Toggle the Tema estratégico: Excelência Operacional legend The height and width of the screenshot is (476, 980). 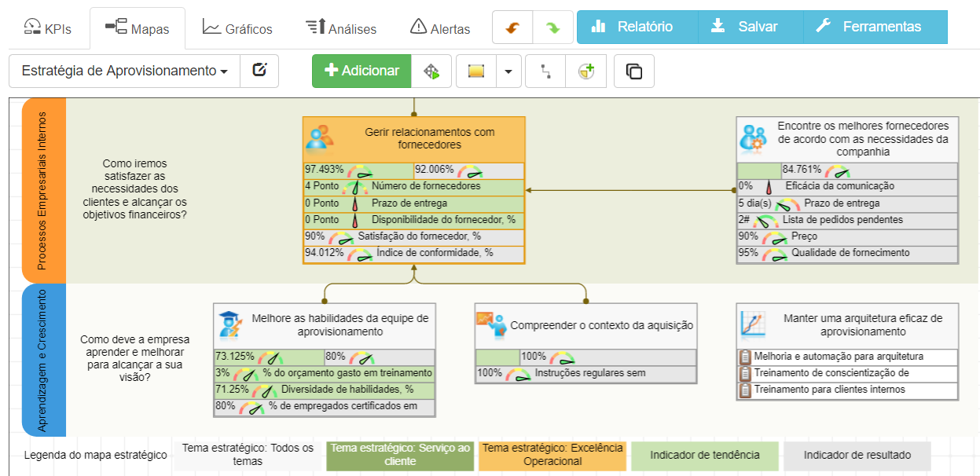[x=552, y=456]
